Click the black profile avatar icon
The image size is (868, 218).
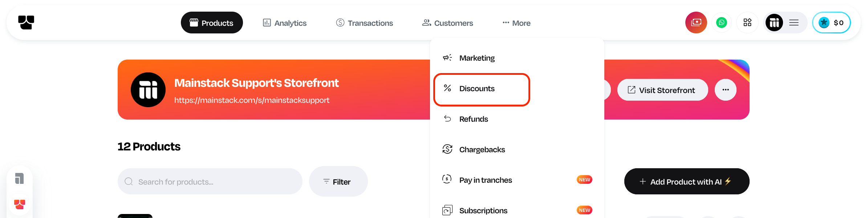[774, 23]
